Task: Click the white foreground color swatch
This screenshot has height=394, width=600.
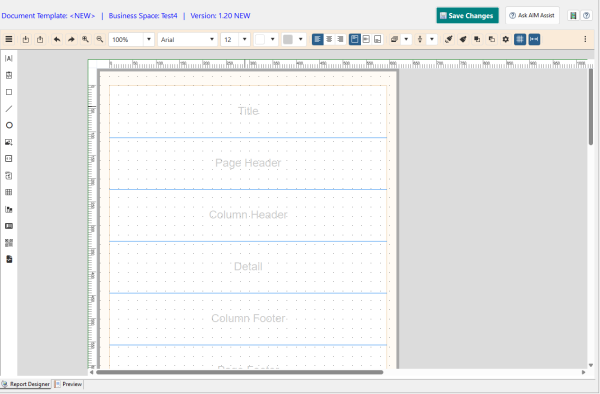Action: tap(260, 39)
